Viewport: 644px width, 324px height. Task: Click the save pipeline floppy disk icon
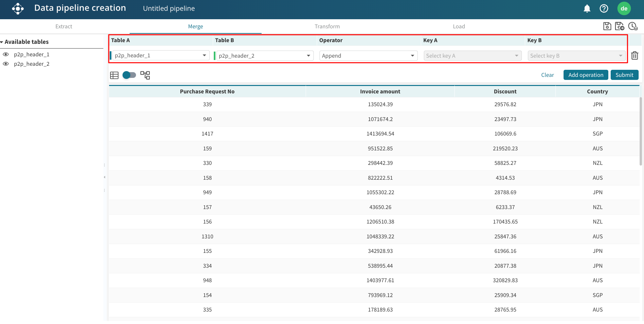tap(607, 26)
